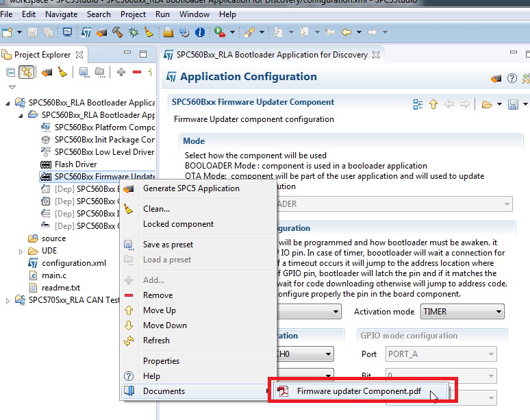Click the hammer build toolbar icon

click(118, 32)
